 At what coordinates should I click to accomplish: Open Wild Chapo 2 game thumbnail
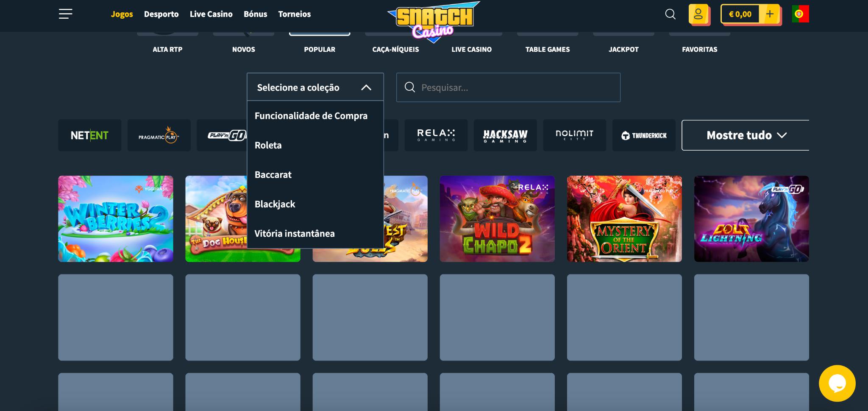click(497, 219)
